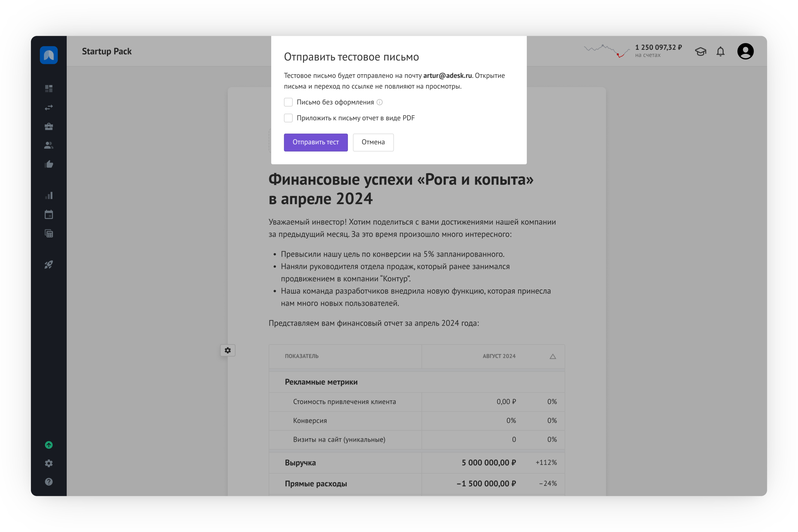798x532 pixels.
Task: Click the green upgrade arrow icon in the sidebar
Action: [x=49, y=445]
